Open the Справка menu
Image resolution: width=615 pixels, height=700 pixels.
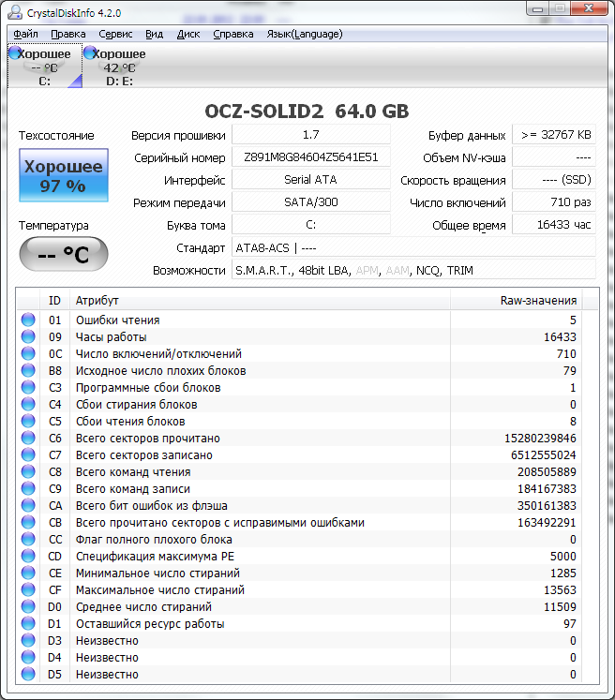[233, 34]
